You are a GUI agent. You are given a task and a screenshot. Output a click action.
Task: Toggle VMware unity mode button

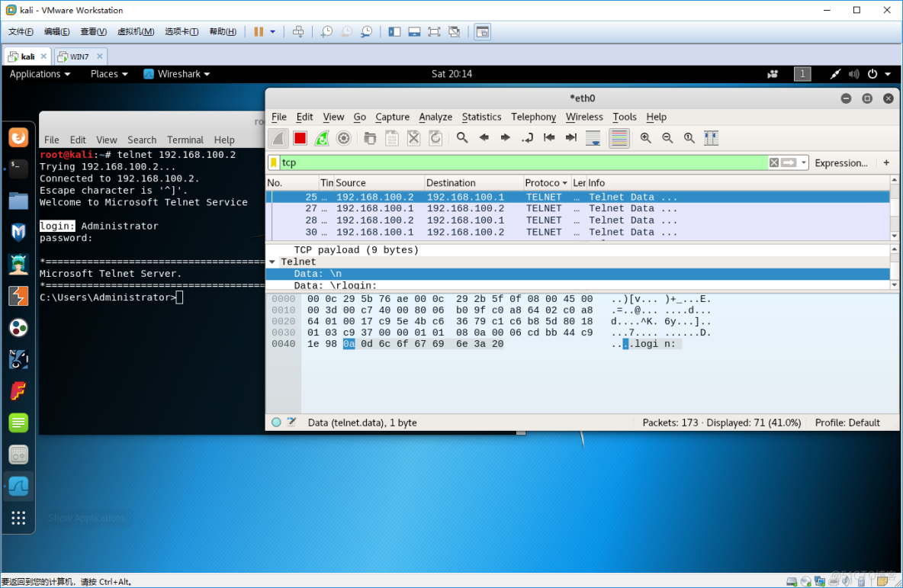click(x=455, y=32)
